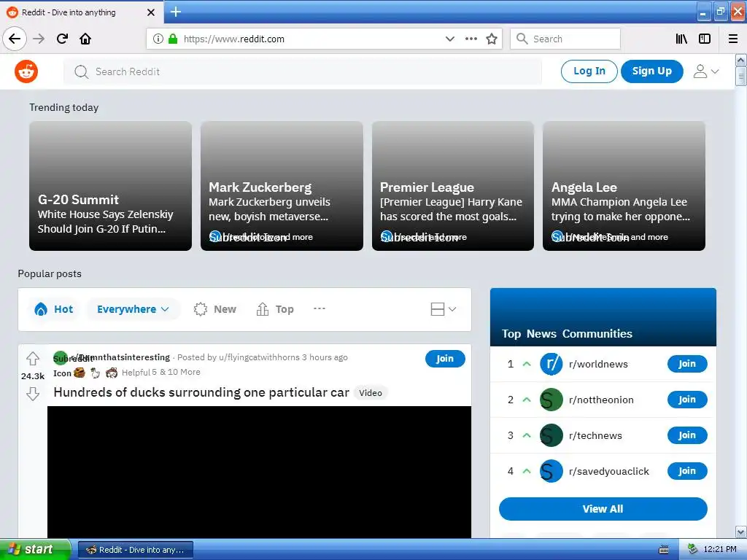Bookmark this page with the star icon
The width and height of the screenshot is (747, 560).
click(492, 39)
